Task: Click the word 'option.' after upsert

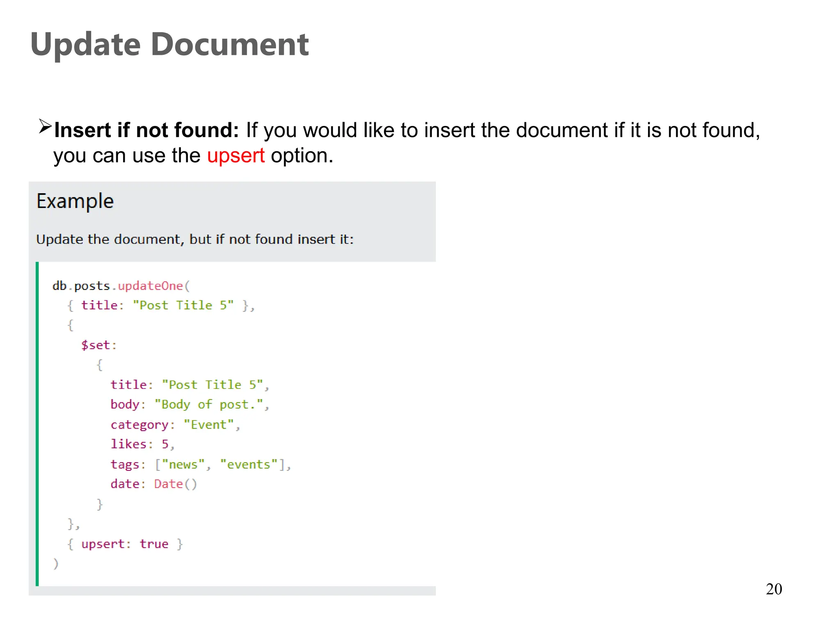Action: (x=302, y=156)
